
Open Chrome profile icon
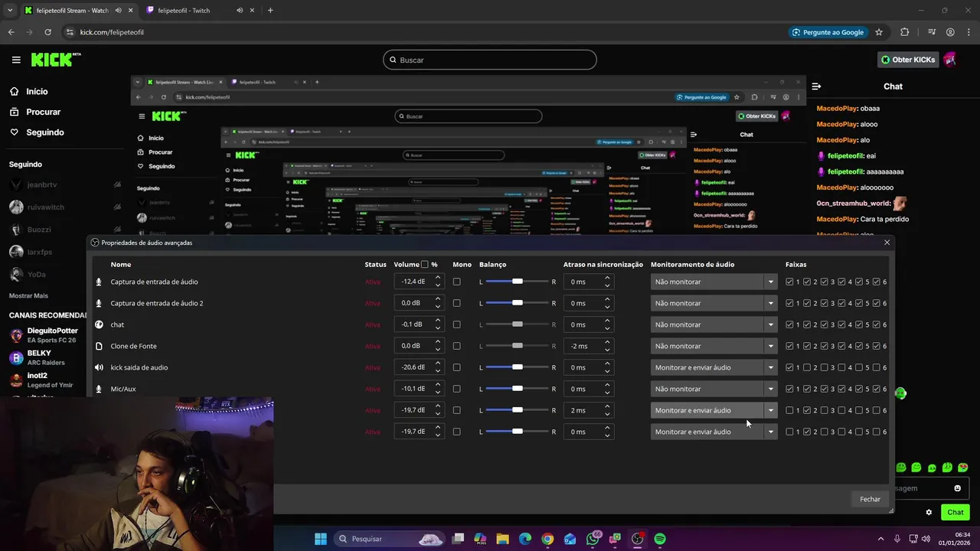[x=950, y=32]
